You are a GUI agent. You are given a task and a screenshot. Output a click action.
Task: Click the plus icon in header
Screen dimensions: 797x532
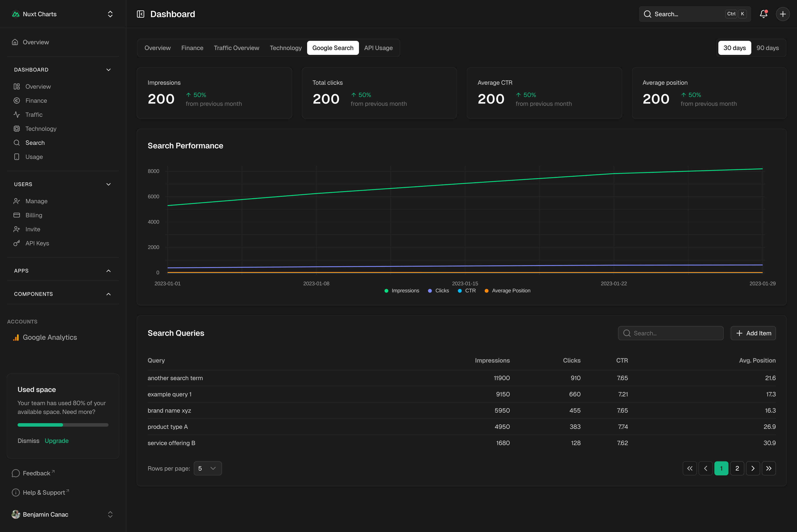pyautogui.click(x=783, y=14)
